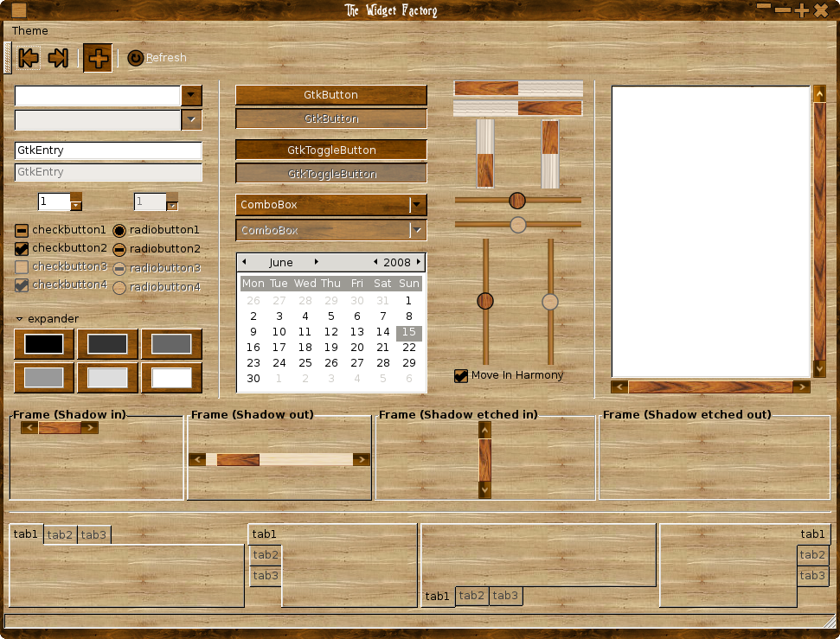Collapse the expander section
This screenshot has width=840, height=639.
coord(19,319)
